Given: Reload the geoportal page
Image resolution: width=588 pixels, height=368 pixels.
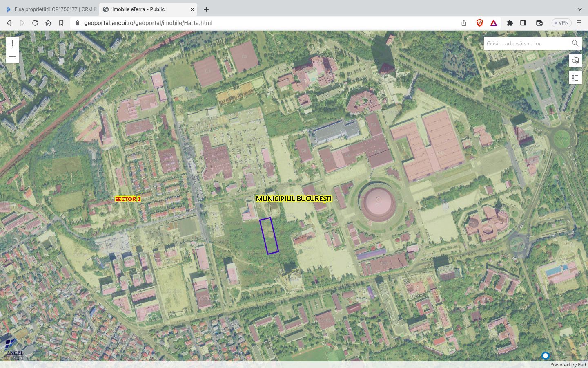Looking at the screenshot, I should coord(35,23).
